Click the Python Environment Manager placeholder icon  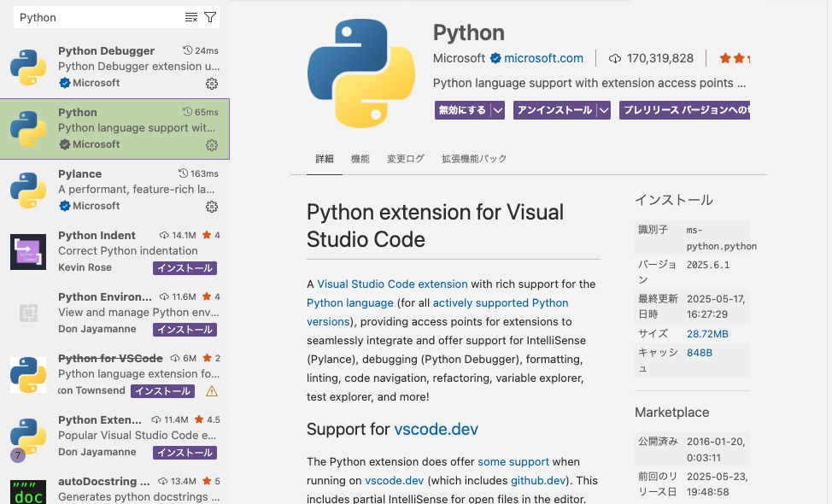click(28, 314)
